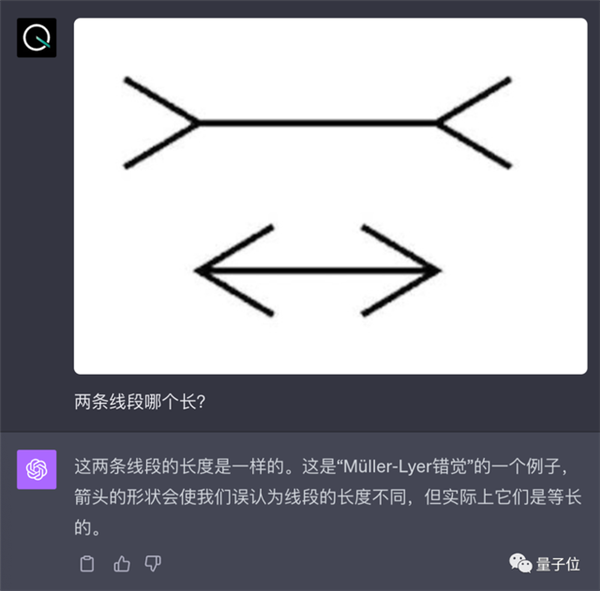
Task: Click the lower double-headed arrow line
Action: click(318, 271)
